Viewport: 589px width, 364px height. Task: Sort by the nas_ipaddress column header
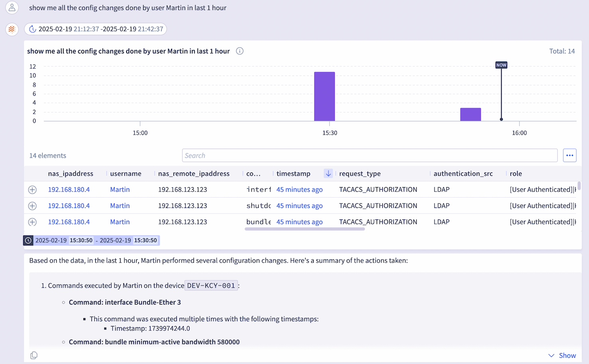click(71, 174)
